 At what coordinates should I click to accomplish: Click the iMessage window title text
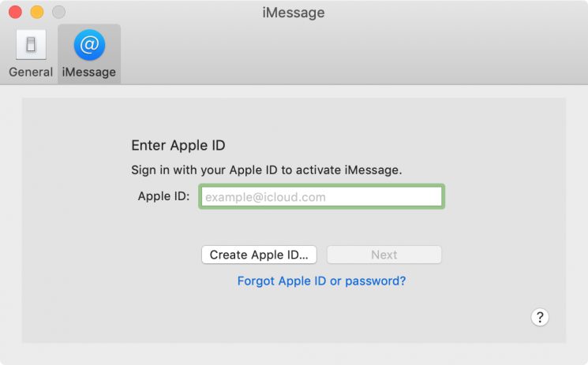coord(293,13)
